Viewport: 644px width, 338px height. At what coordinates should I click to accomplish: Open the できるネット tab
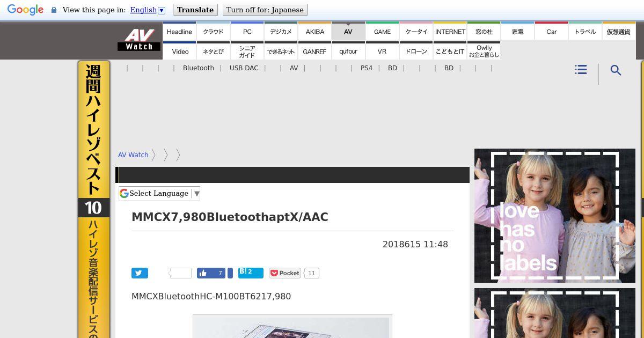click(x=281, y=51)
